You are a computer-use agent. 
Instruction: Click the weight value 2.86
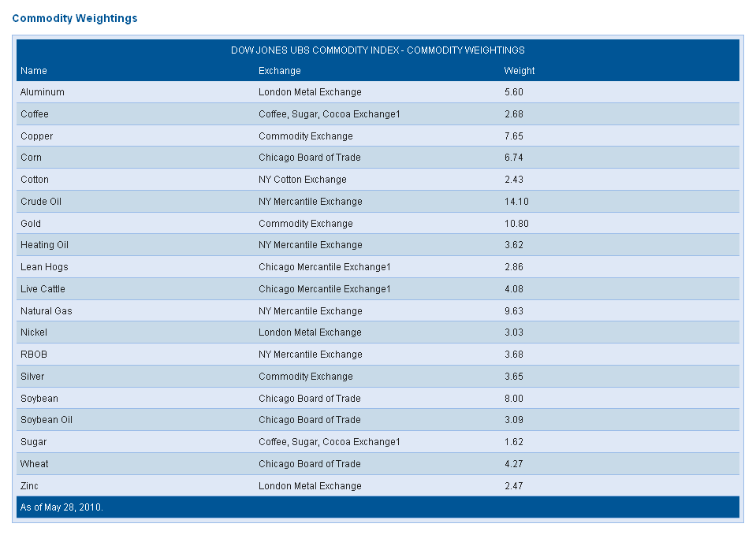[x=514, y=267]
